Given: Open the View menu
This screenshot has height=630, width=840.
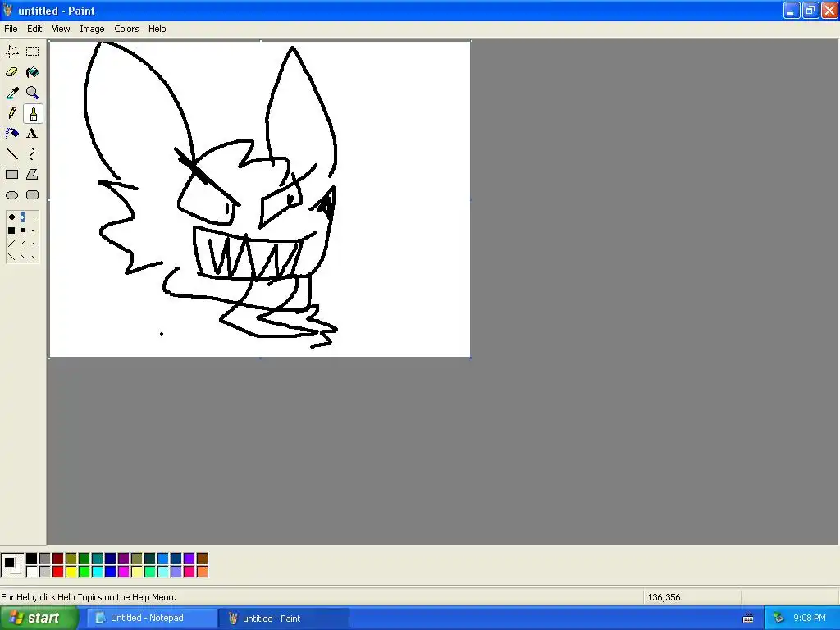Looking at the screenshot, I should click(61, 29).
